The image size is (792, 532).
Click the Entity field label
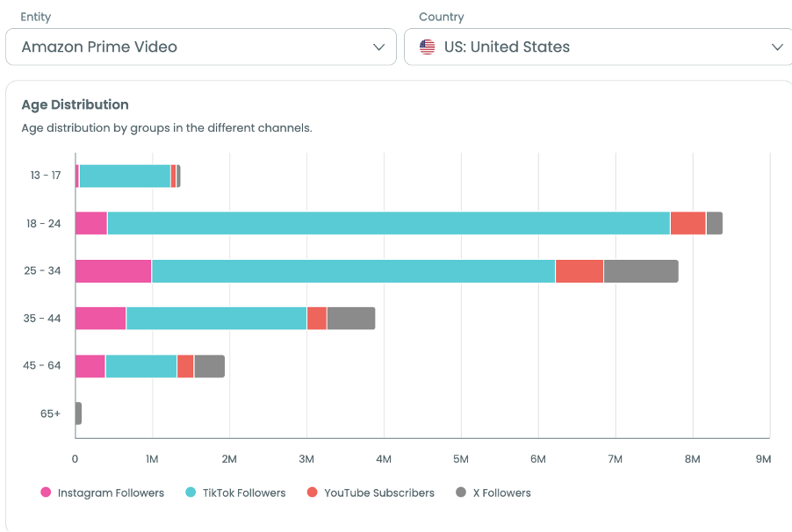coord(35,17)
